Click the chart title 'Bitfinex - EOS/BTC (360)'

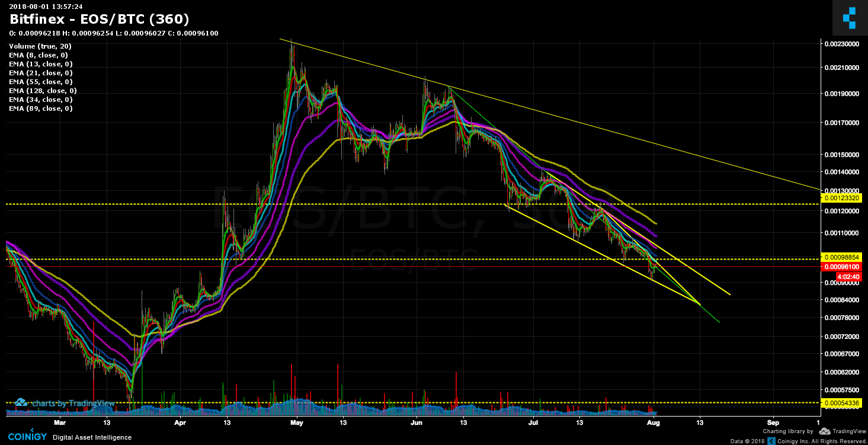100,19
